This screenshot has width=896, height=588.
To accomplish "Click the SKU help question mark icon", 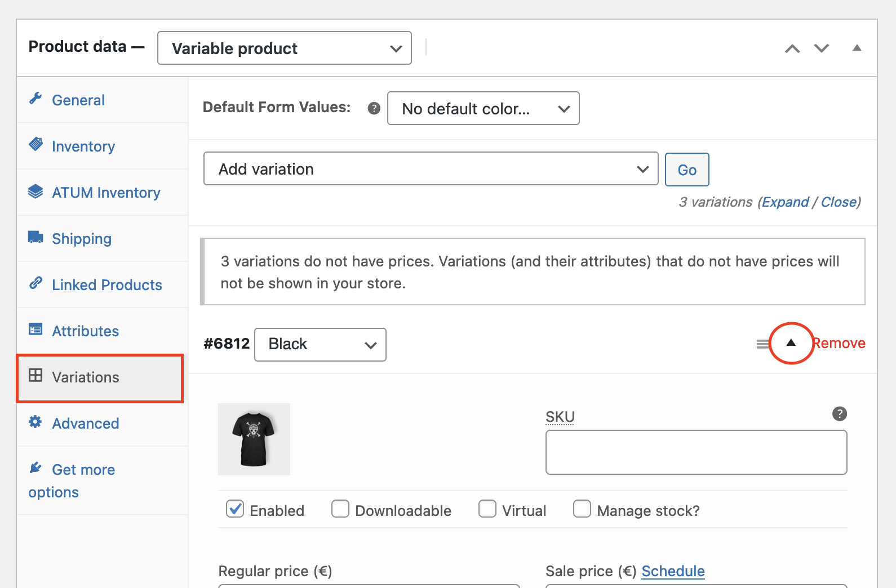I will (x=839, y=414).
